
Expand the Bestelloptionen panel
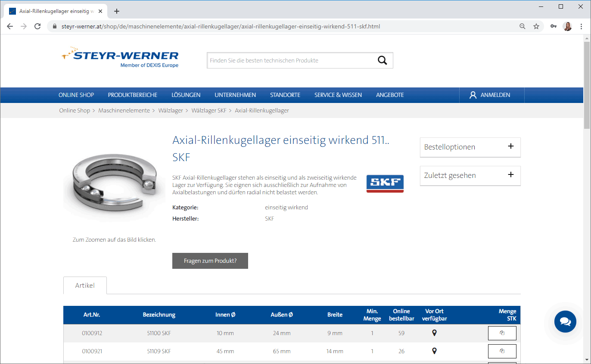470,147
